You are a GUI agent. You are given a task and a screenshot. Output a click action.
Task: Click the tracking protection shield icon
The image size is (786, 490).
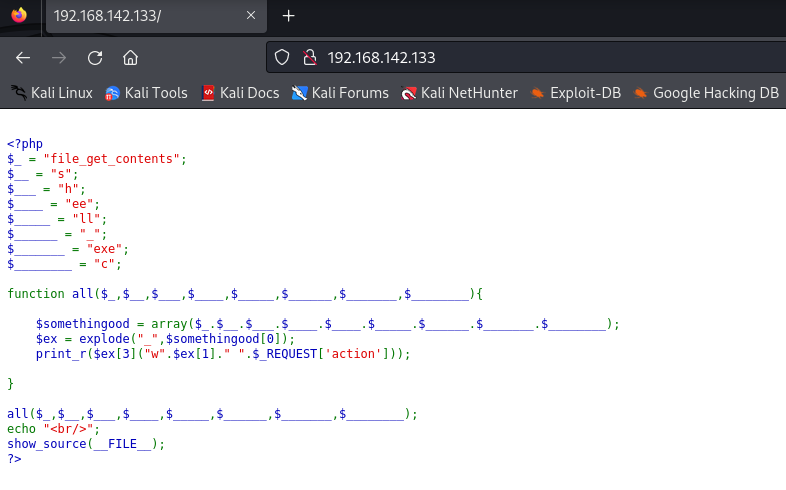(282, 57)
